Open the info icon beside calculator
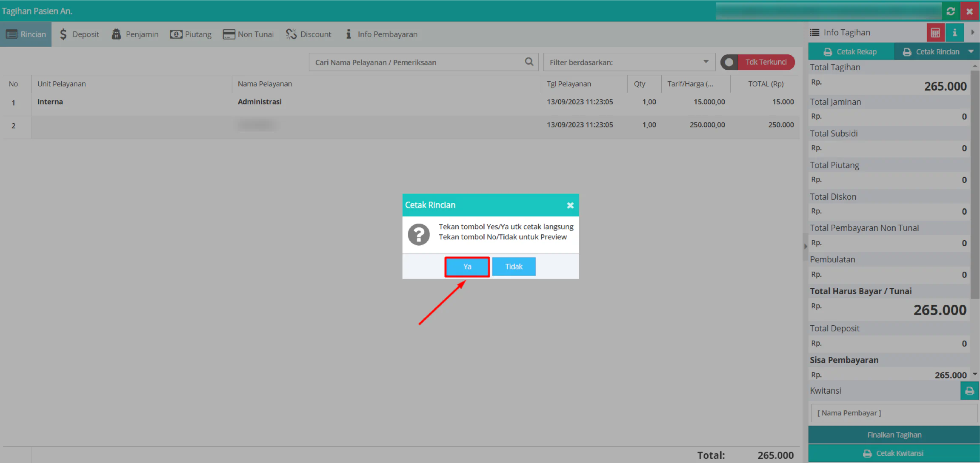This screenshot has height=463, width=980. coord(954,33)
